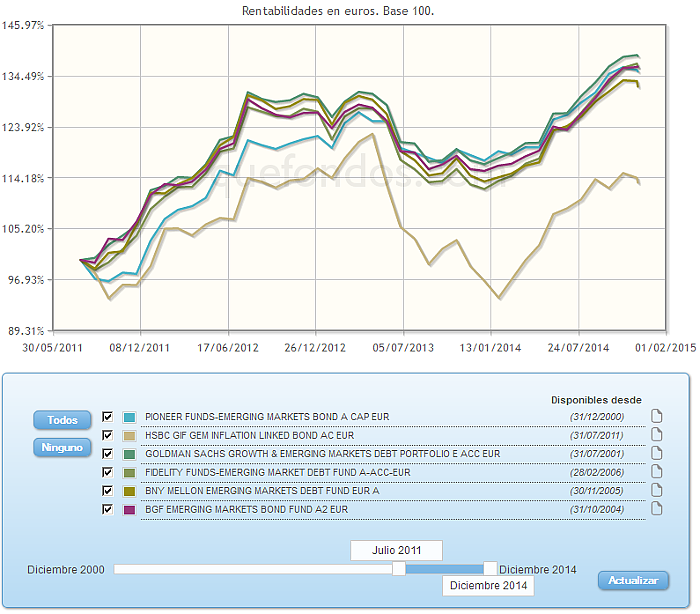Click the green GOLDMAN SACHS color swatch

(129, 455)
